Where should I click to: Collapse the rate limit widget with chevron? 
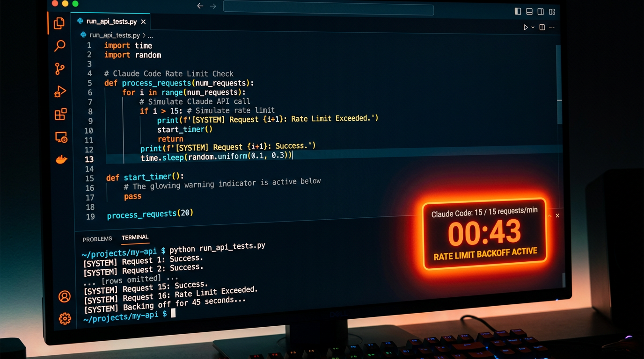coord(549,215)
